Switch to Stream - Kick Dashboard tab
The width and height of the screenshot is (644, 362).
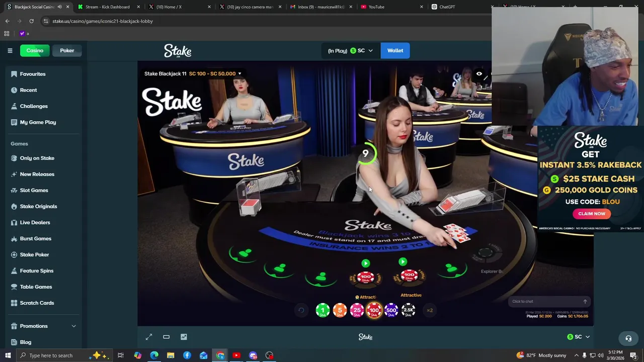(107, 7)
